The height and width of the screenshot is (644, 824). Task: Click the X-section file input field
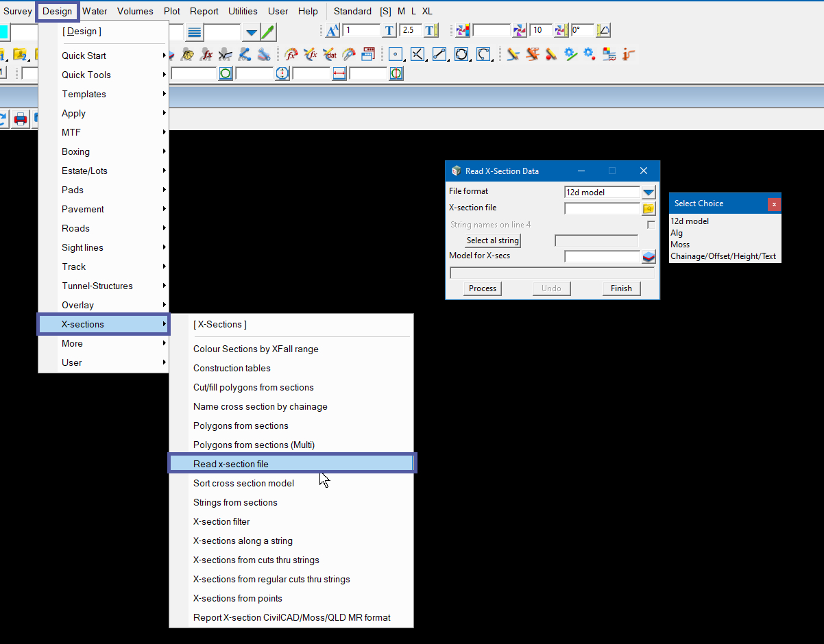click(602, 208)
